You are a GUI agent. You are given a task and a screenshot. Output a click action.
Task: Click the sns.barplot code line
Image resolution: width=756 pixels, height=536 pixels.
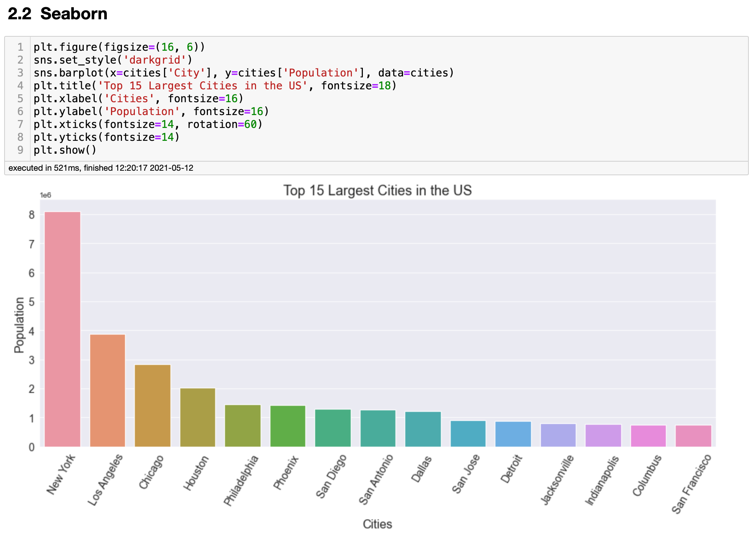(243, 73)
